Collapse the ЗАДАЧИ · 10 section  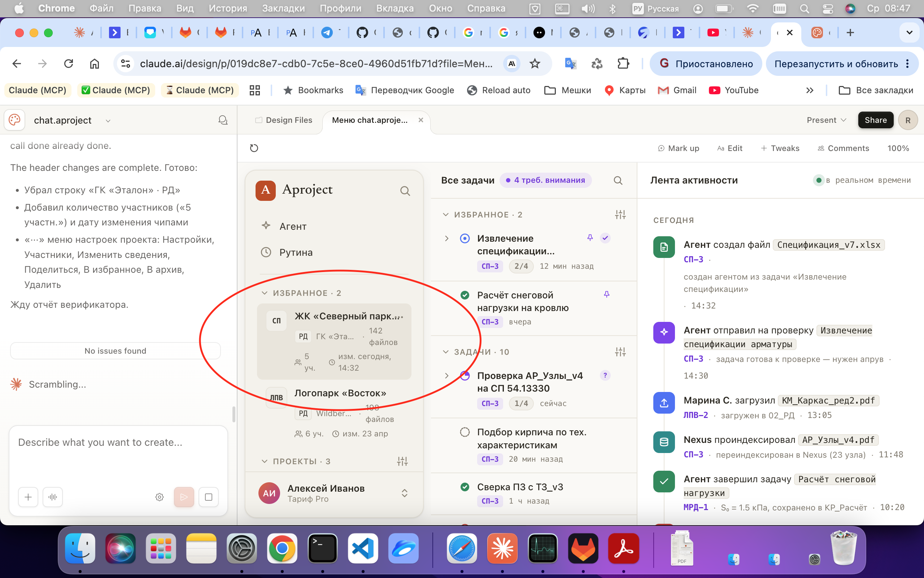point(445,352)
